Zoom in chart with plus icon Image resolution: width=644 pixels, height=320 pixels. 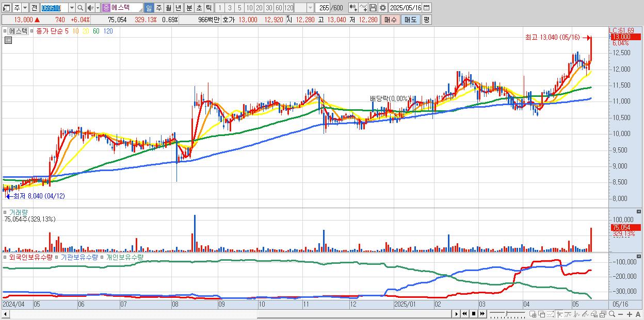coord(629,314)
